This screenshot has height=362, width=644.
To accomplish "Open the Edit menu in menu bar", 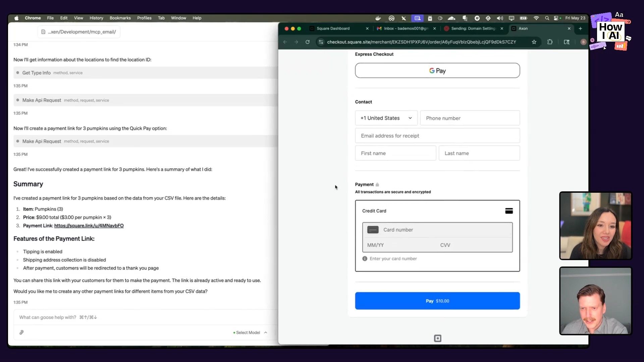I will (x=64, y=18).
